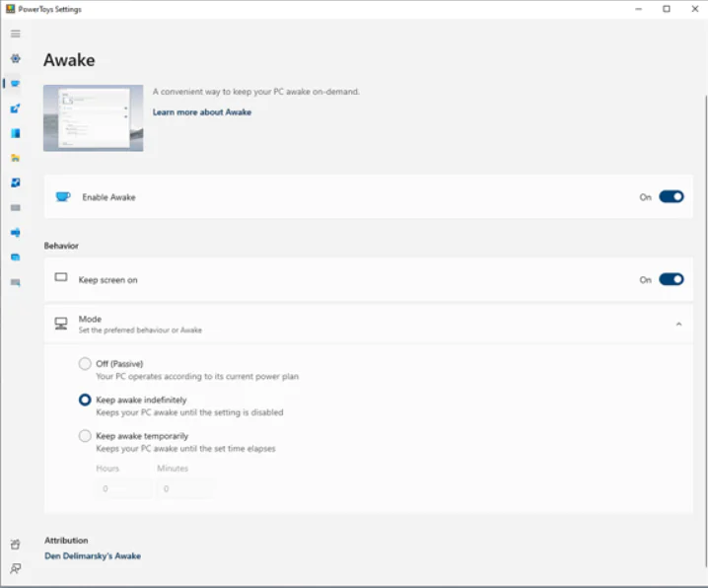Open PowerToys Run module in sidebar
This screenshot has width=708, height=588.
pos(16,257)
